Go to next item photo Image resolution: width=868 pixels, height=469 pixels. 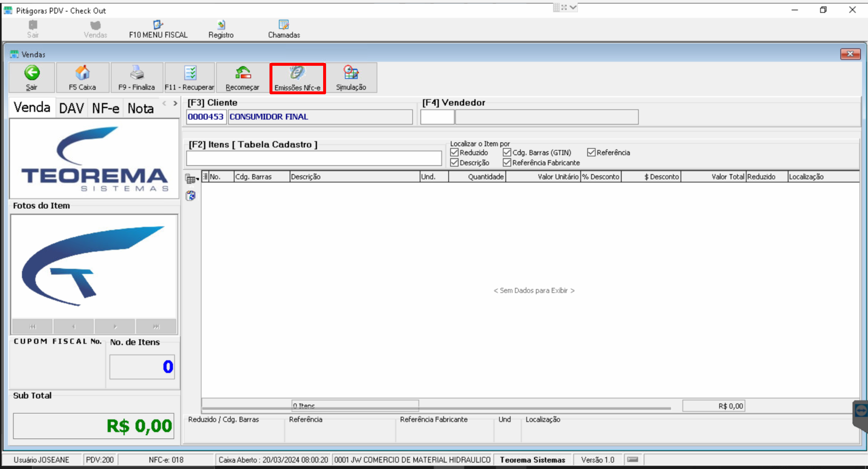click(115, 327)
